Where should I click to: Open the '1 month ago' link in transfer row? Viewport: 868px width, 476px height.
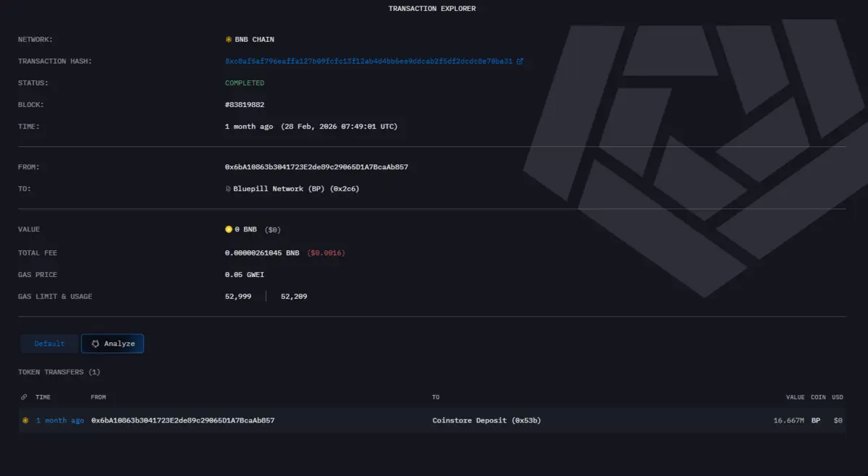point(60,420)
